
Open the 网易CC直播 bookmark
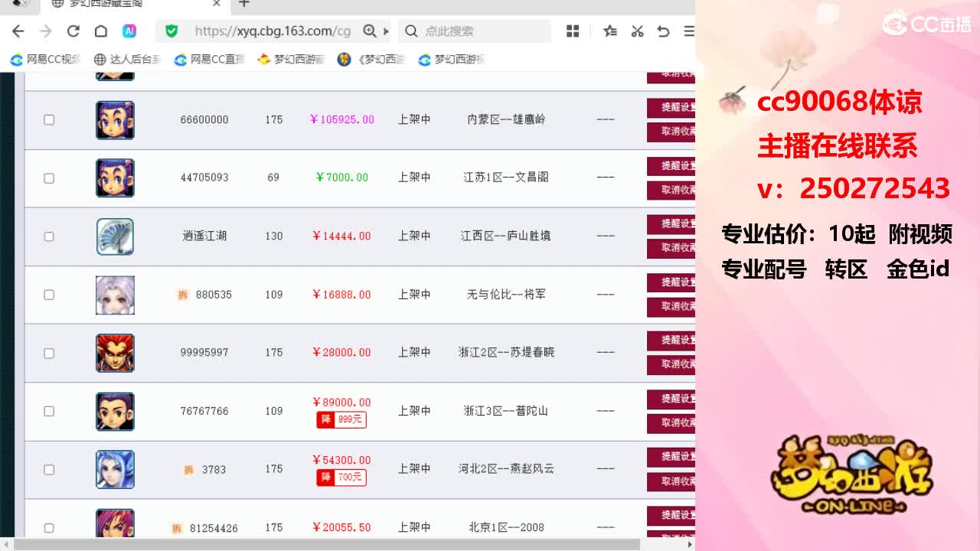(x=210, y=60)
